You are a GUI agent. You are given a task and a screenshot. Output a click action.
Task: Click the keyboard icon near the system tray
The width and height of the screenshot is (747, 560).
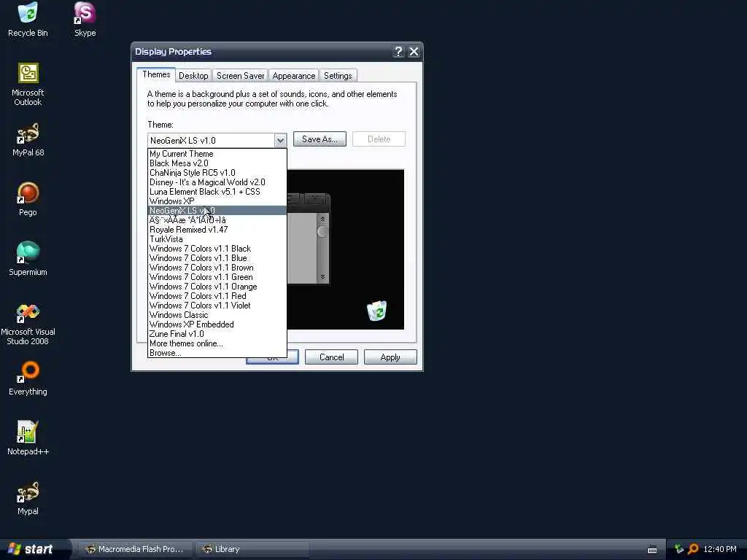point(652,550)
